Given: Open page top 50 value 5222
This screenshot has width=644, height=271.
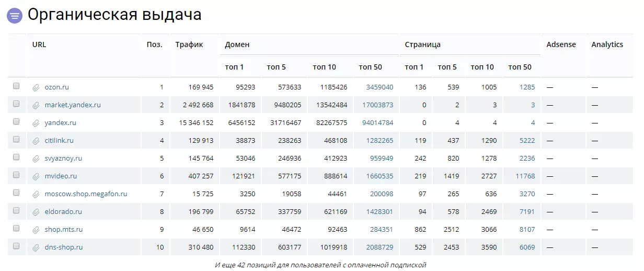Looking at the screenshot, I should point(527,141).
